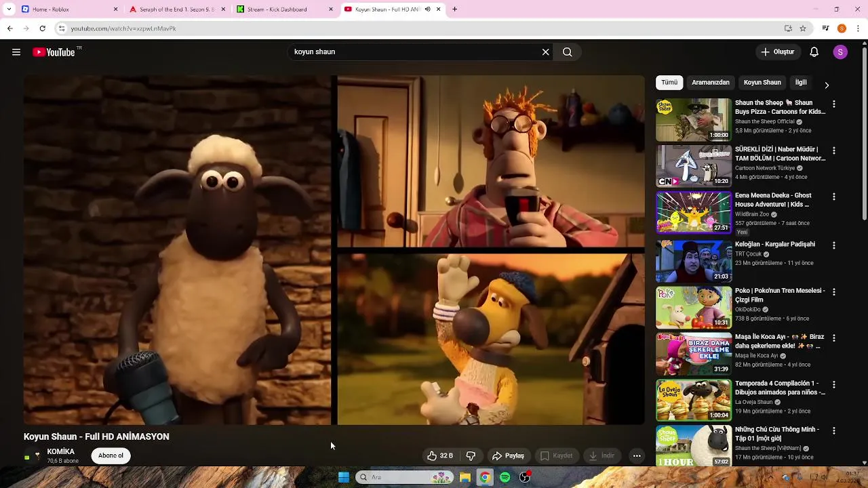Click the address bar URL

click(123, 28)
